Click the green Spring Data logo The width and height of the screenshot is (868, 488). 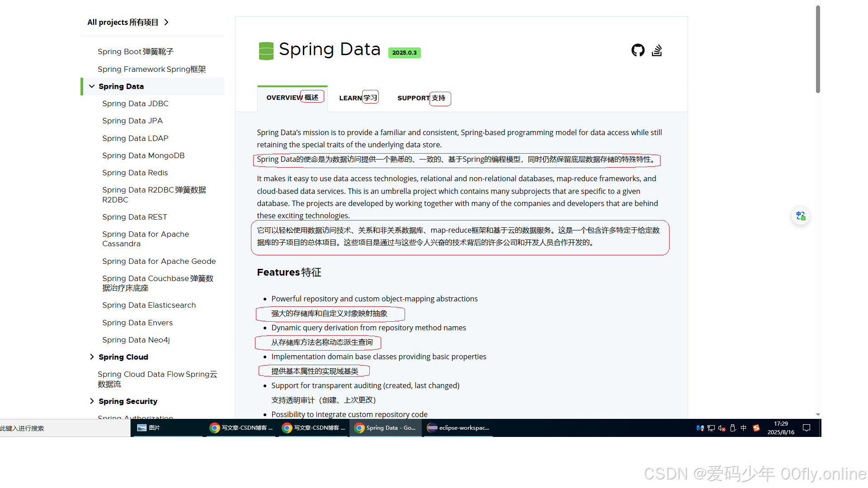click(266, 51)
